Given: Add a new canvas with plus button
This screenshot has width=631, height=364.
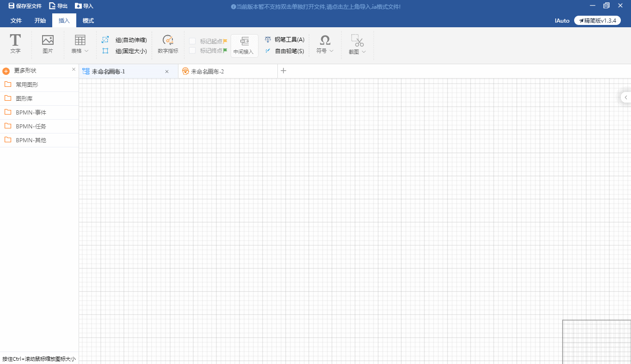Looking at the screenshot, I should point(284,71).
